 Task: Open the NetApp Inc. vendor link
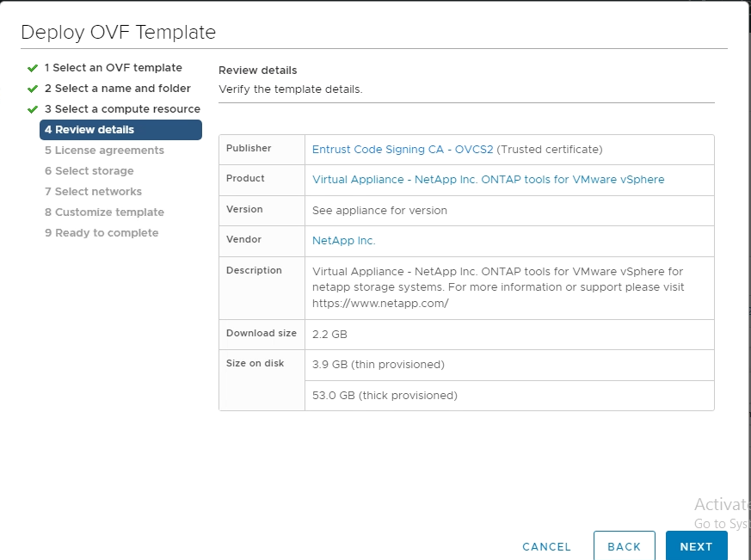point(344,241)
